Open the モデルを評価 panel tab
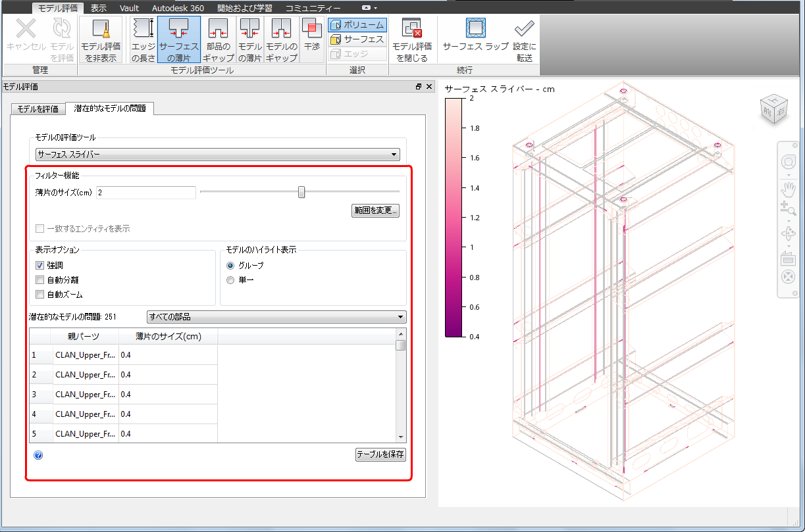This screenshot has height=532, width=805. click(38, 109)
